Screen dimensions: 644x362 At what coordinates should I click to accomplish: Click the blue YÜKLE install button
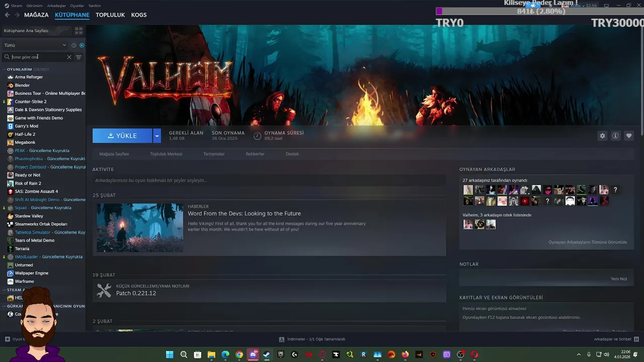[x=122, y=136]
